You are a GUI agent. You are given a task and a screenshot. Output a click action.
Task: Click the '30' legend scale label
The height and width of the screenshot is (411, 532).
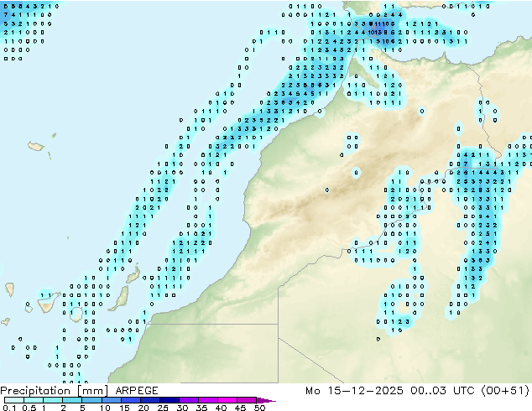tap(182, 408)
